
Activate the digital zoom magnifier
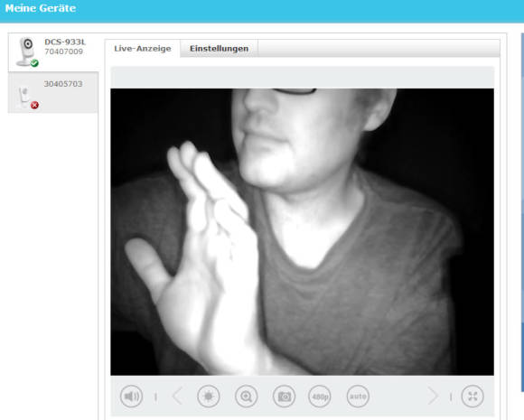point(247,397)
